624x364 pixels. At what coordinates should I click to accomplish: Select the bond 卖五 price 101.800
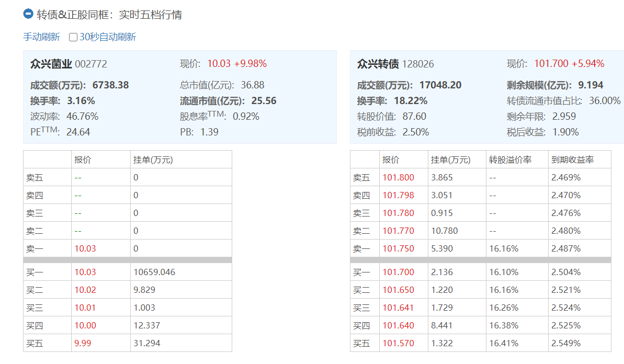tap(398, 177)
